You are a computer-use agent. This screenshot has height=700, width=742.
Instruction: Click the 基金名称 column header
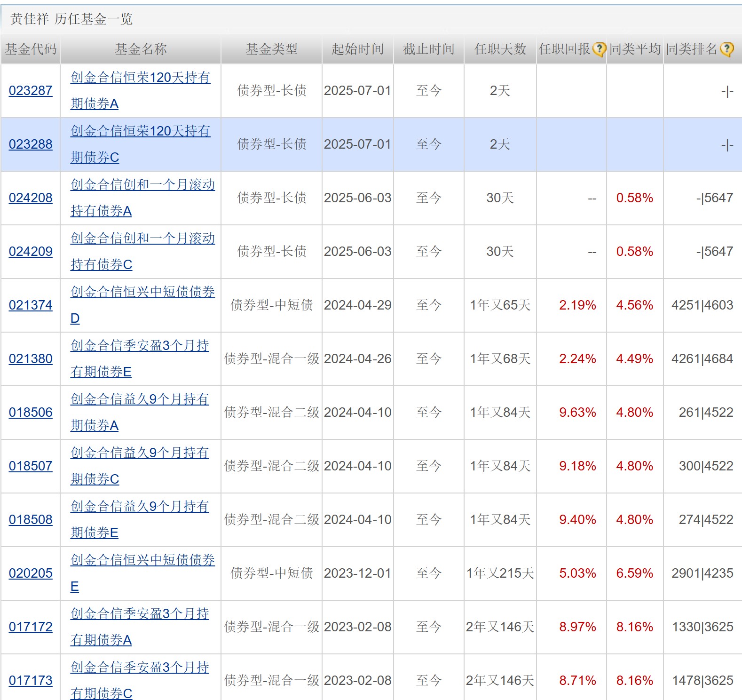(141, 49)
